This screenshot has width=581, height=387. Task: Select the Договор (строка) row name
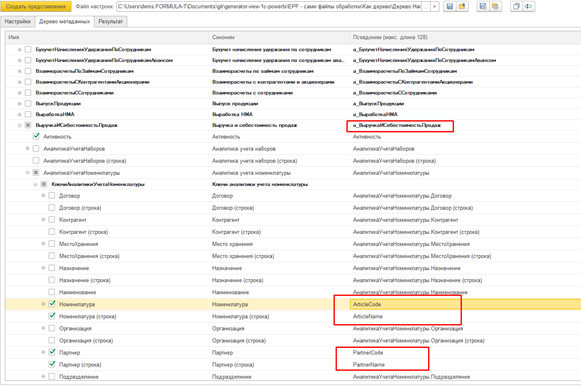pos(80,208)
